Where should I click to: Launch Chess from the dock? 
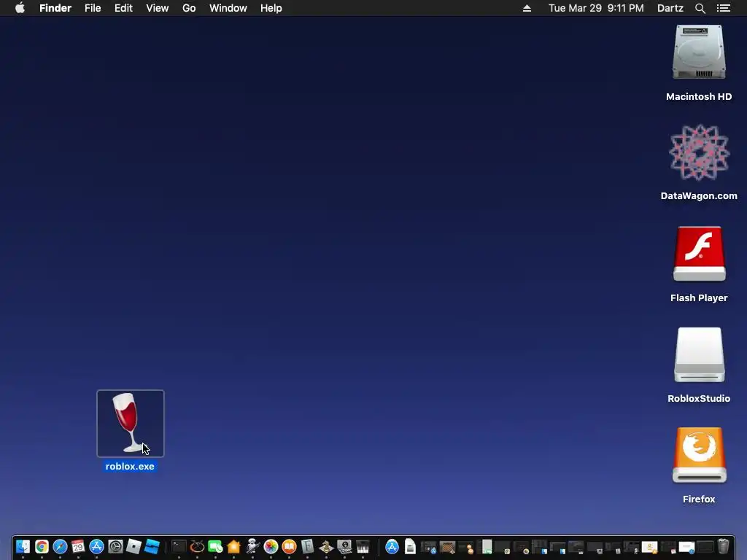point(326,546)
